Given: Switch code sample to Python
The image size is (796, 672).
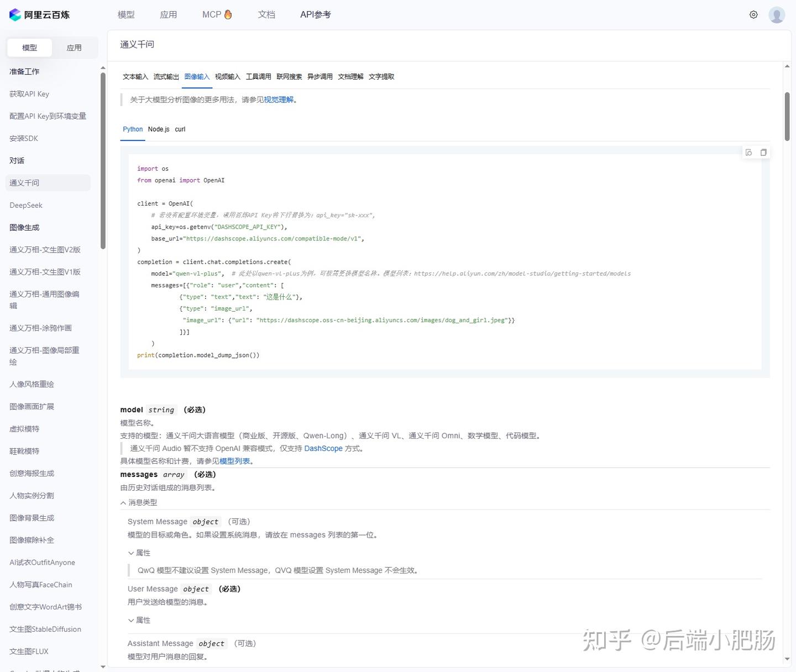Looking at the screenshot, I should point(133,129).
